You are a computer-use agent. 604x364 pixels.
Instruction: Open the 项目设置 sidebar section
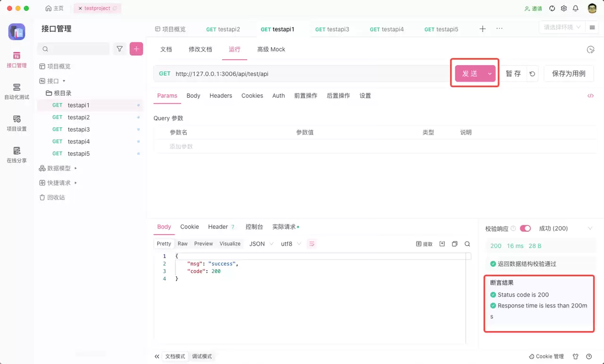17,123
